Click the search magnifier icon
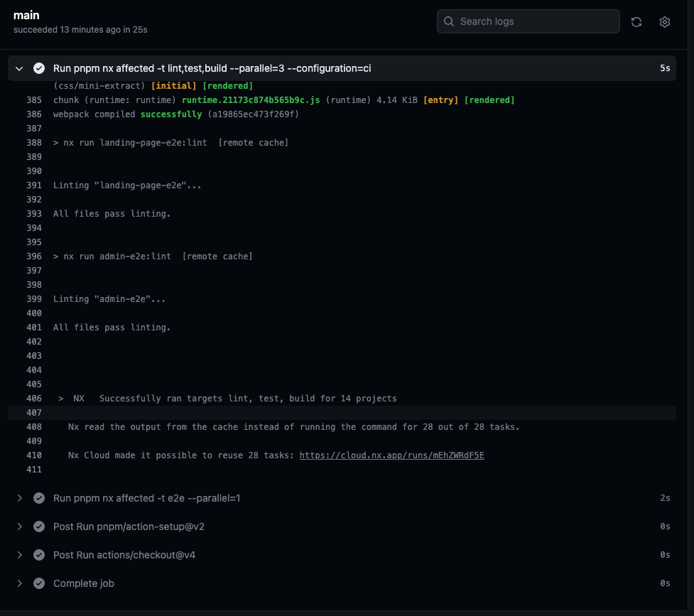The height and width of the screenshot is (616, 694). point(448,21)
